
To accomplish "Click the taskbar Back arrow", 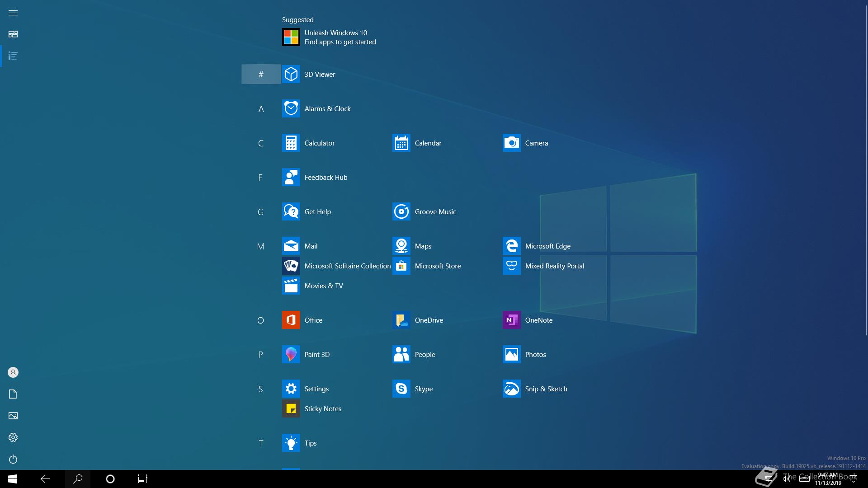I will tap(45, 479).
